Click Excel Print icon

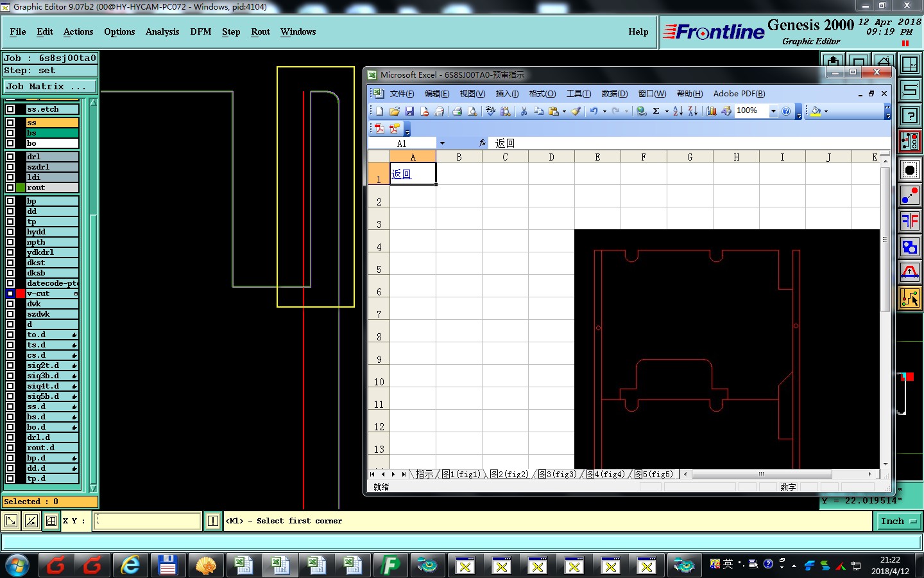click(457, 111)
